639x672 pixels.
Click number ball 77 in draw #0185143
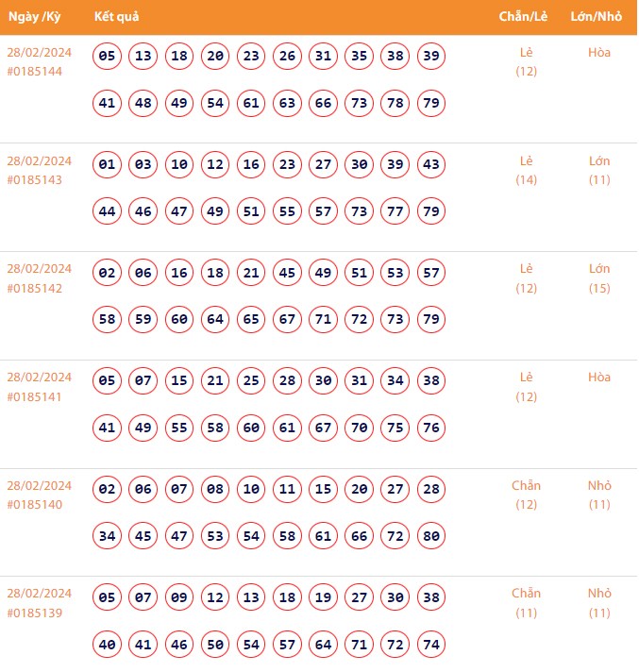tap(395, 211)
